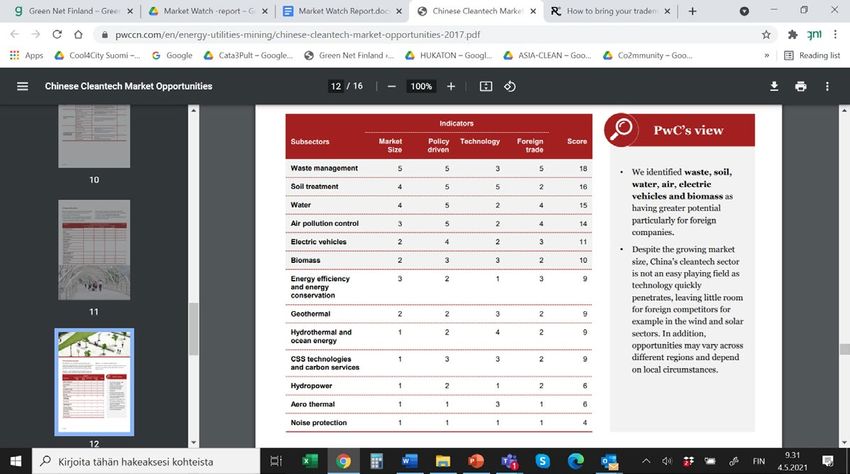Open the HUKATON bookmark
Viewport: 850px width, 474px height.
[449, 55]
